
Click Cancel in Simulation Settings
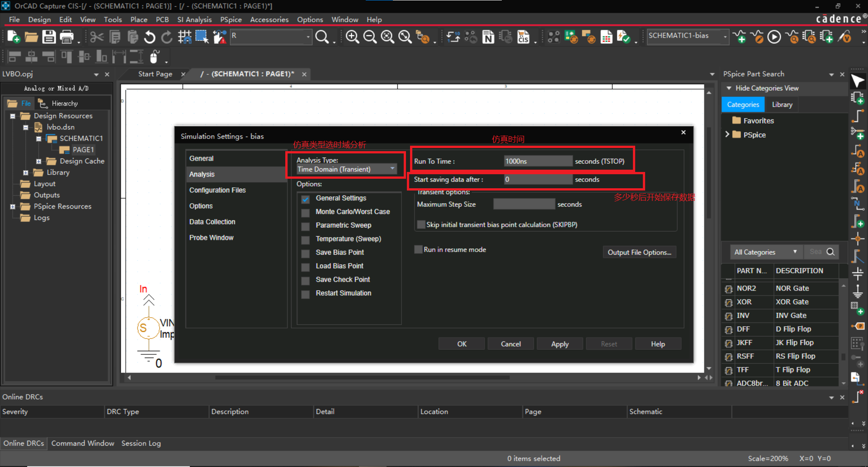511,344
